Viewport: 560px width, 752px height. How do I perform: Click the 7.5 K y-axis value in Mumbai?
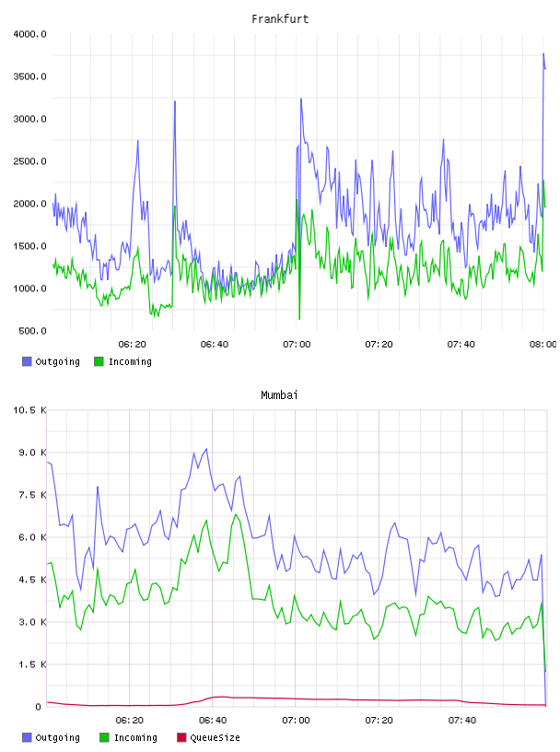(x=32, y=495)
